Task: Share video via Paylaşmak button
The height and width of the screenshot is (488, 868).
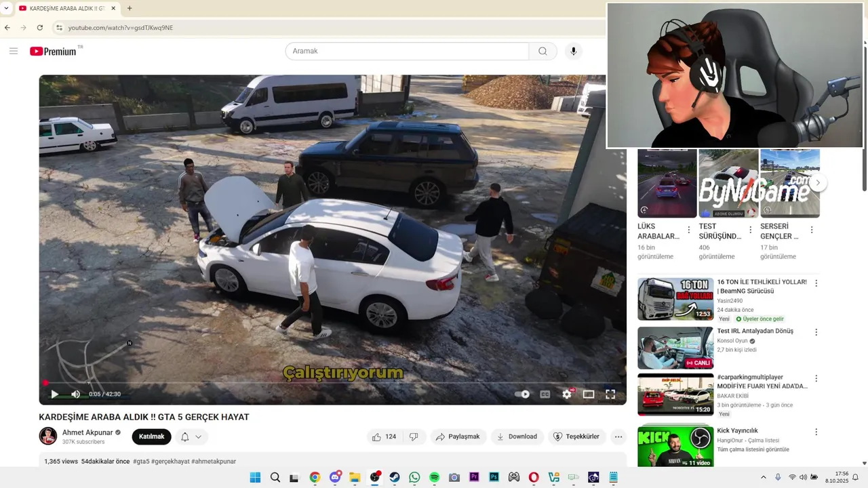Action: (458, 436)
